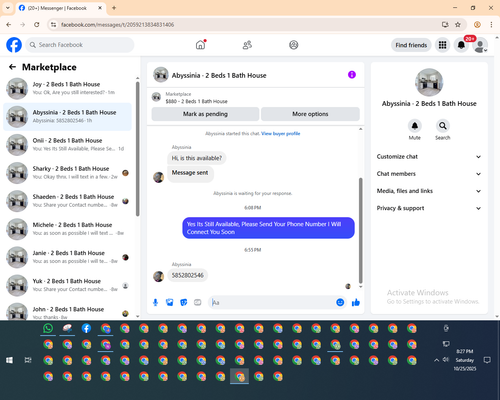Open the Facebook app in the taskbar
500x400 pixels.
[x=86, y=329]
